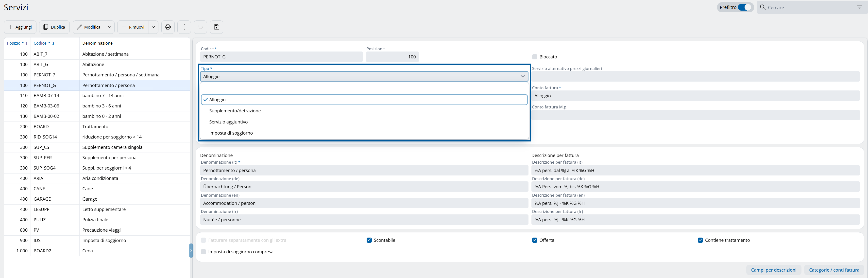Screen dimensions: 868x278
Task: Open search filter options icon
Action: 859,7
